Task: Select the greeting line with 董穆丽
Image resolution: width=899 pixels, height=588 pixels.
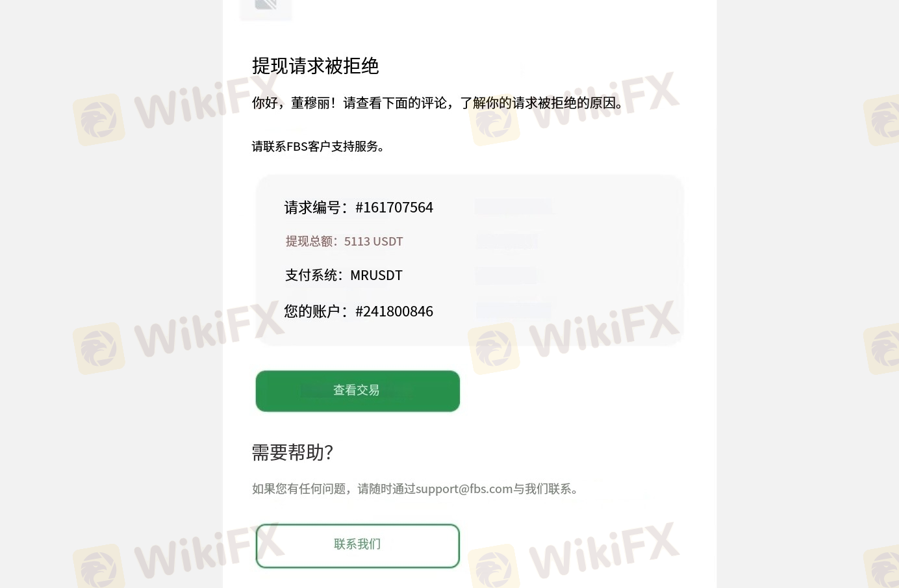Action: click(x=439, y=103)
